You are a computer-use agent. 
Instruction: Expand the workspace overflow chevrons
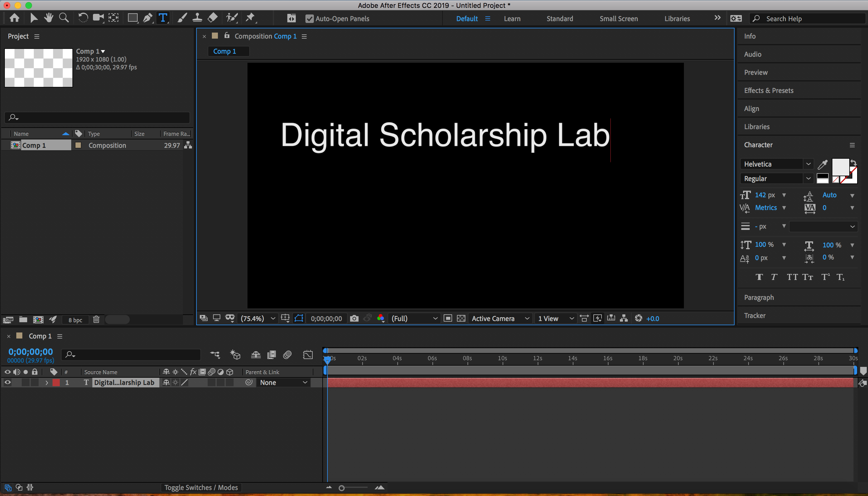point(717,18)
